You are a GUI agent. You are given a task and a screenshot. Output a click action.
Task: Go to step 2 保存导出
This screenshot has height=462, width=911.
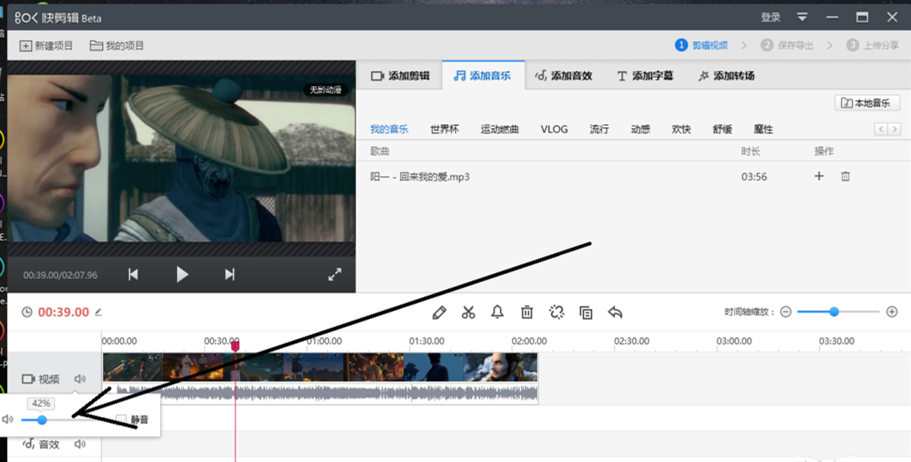pos(787,45)
